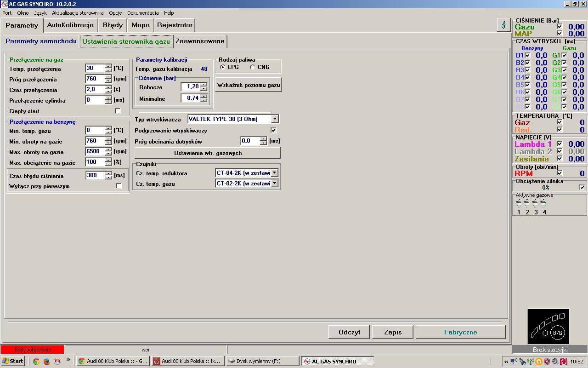Increase Próg obcinania dotrysków with up arrow

click(x=263, y=138)
